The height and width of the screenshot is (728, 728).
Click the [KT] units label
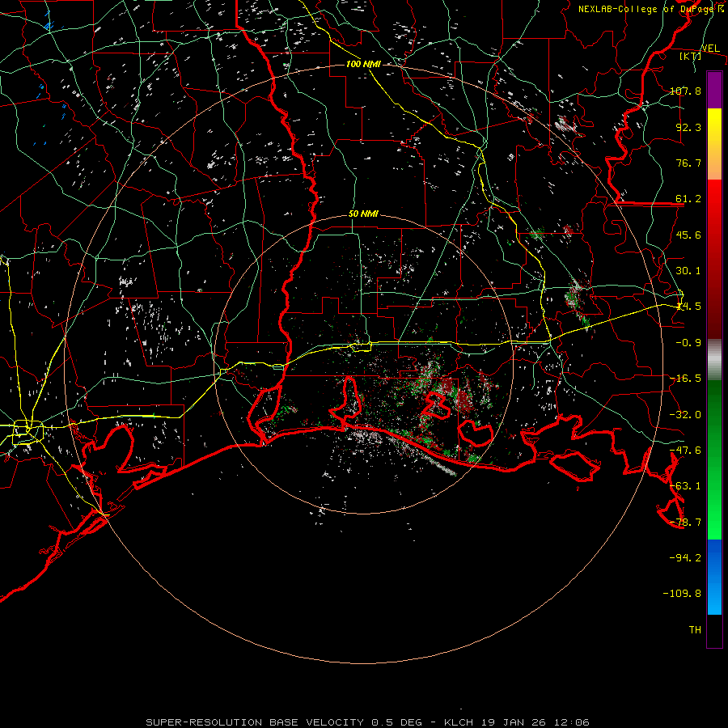click(x=691, y=56)
